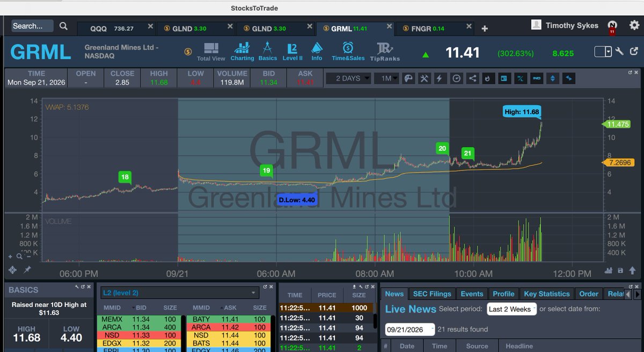Open the Order tab
The width and height of the screenshot is (644, 352).
point(589,294)
